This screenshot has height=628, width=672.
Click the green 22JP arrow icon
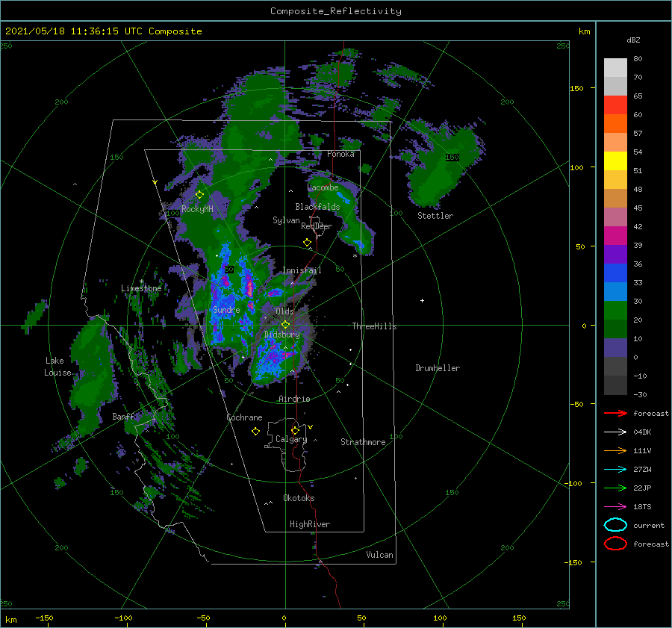pos(615,488)
